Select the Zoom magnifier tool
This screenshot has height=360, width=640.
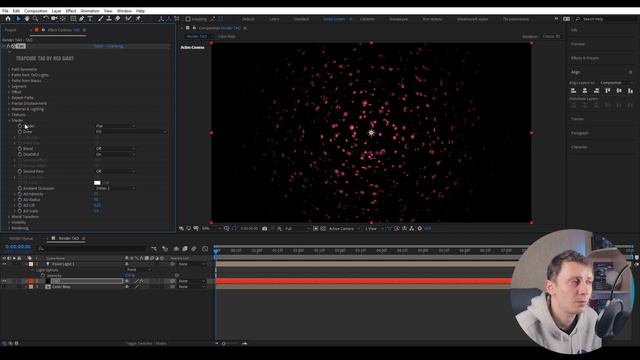tap(36, 19)
